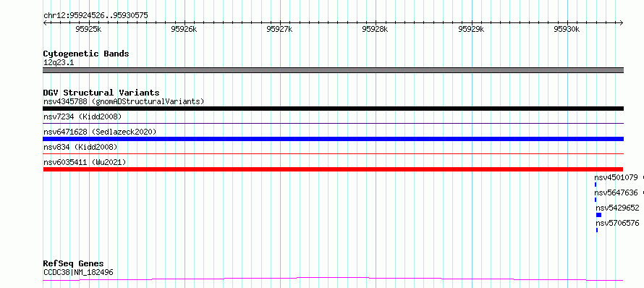The width and height of the screenshot is (644, 288).
Task: Click the 95926k ruler tick label
Action: (185, 29)
